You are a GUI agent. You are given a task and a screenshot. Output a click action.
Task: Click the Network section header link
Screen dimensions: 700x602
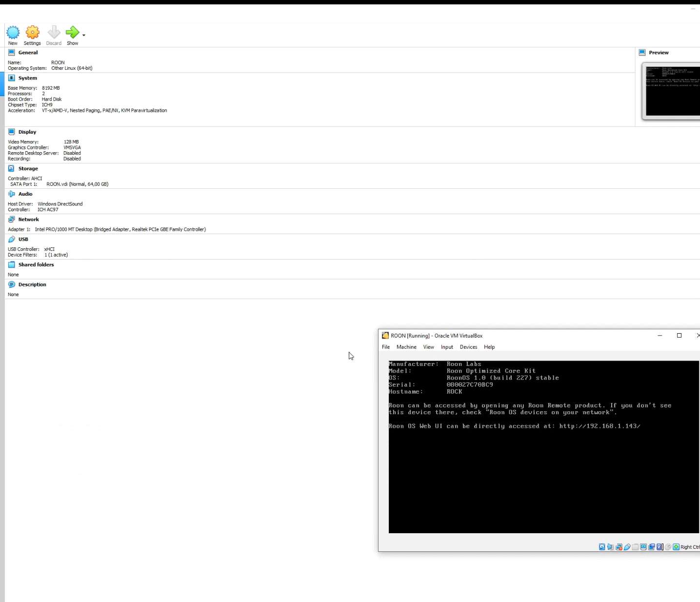29,220
